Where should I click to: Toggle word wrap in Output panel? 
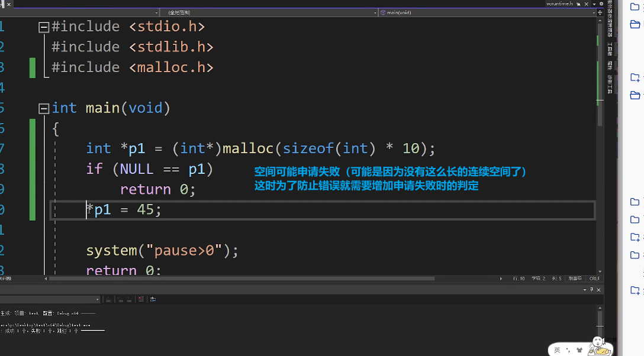(153, 299)
